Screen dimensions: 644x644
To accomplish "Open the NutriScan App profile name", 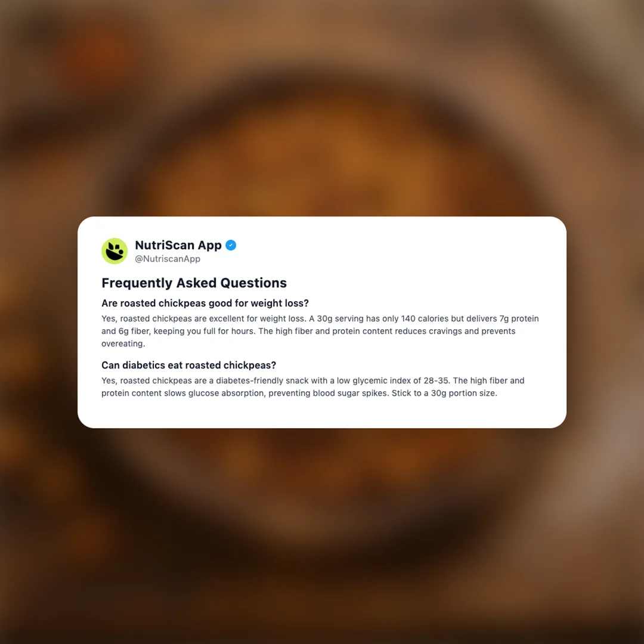I will pos(178,245).
